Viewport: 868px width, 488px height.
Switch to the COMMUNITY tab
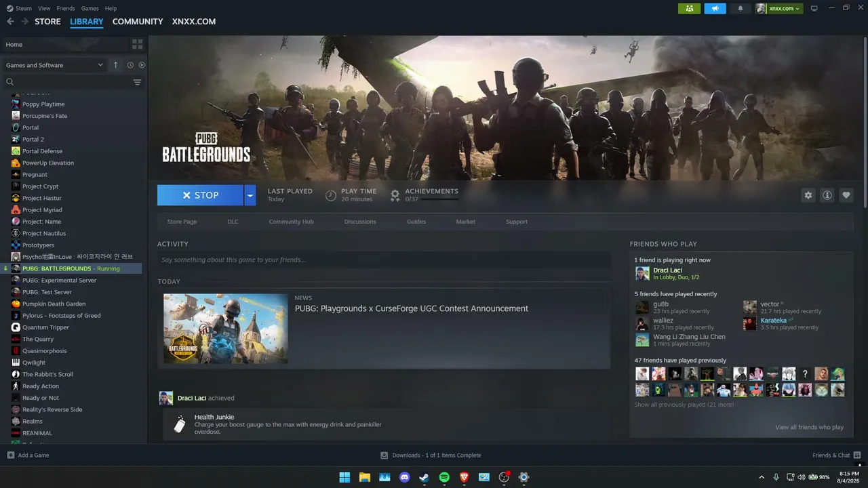pyautogui.click(x=138, y=22)
